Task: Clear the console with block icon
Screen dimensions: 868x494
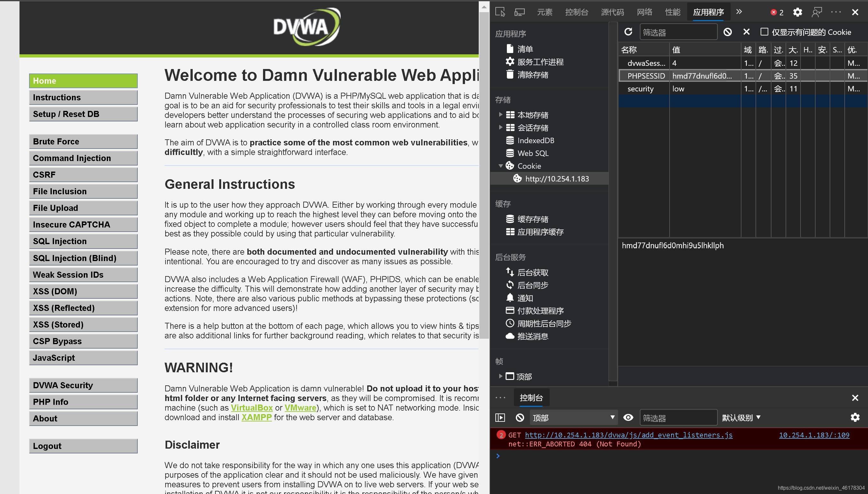Action: (520, 418)
